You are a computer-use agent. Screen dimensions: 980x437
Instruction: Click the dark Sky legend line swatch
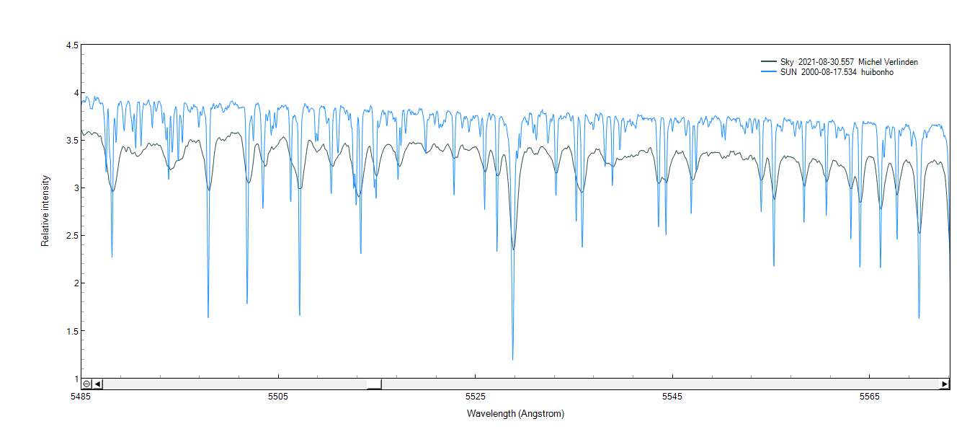tap(770, 62)
